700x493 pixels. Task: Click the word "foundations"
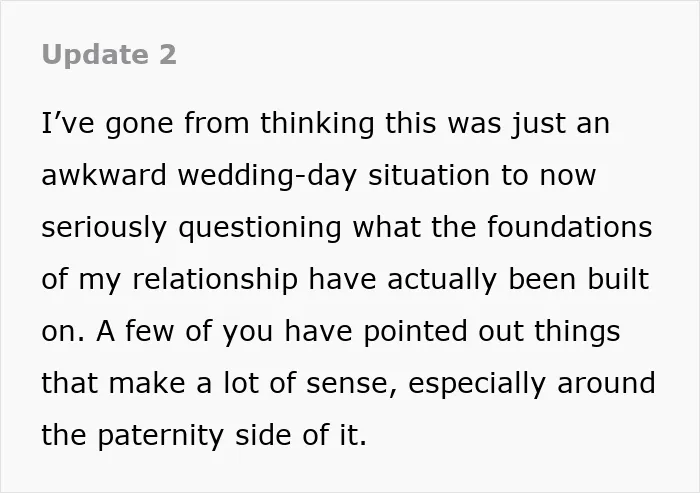click(570, 226)
